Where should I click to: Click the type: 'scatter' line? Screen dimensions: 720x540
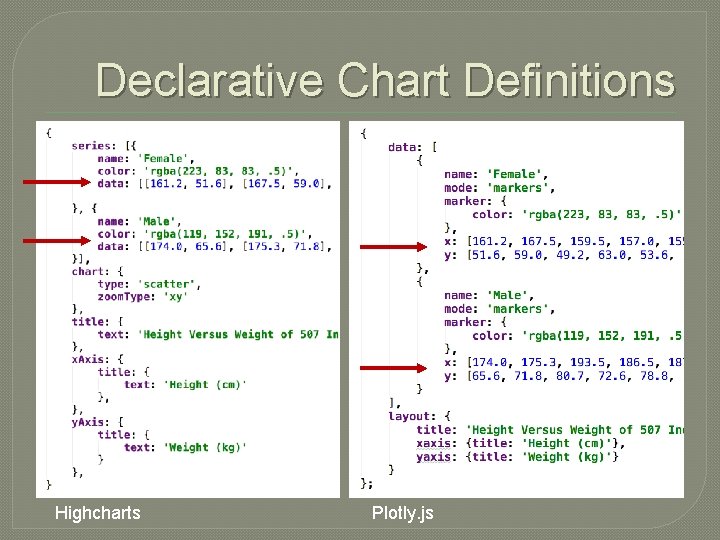pyautogui.click(x=149, y=284)
